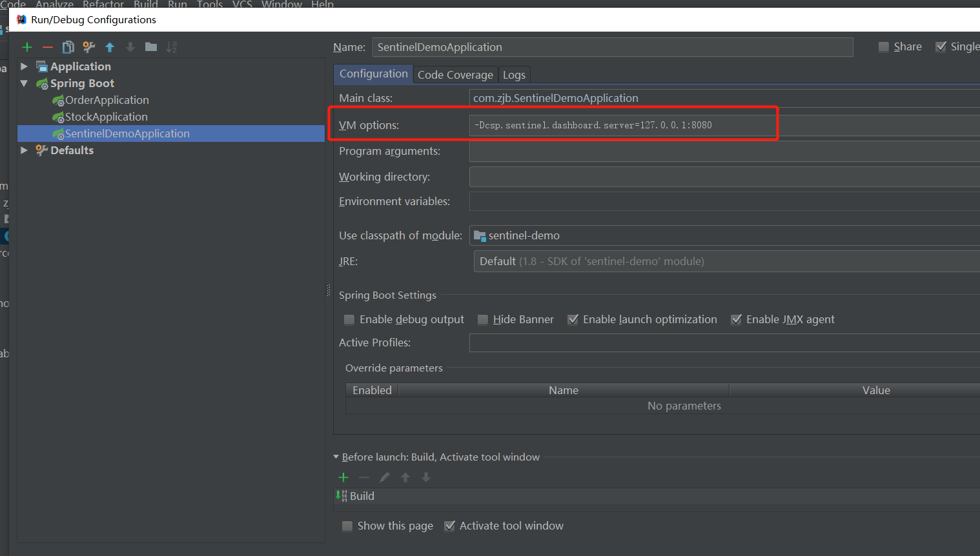
Task: Enable the Hide Banner option
Action: pos(483,319)
